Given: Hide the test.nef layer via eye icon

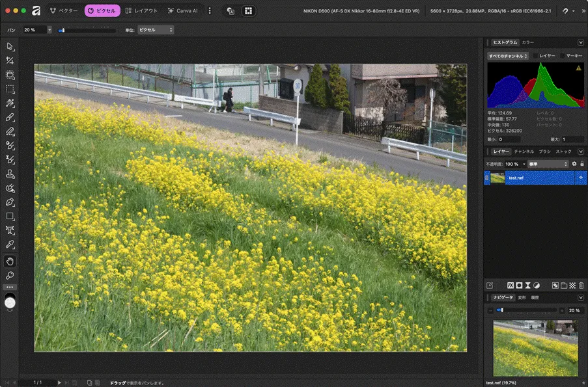Looking at the screenshot, I should 581,178.
